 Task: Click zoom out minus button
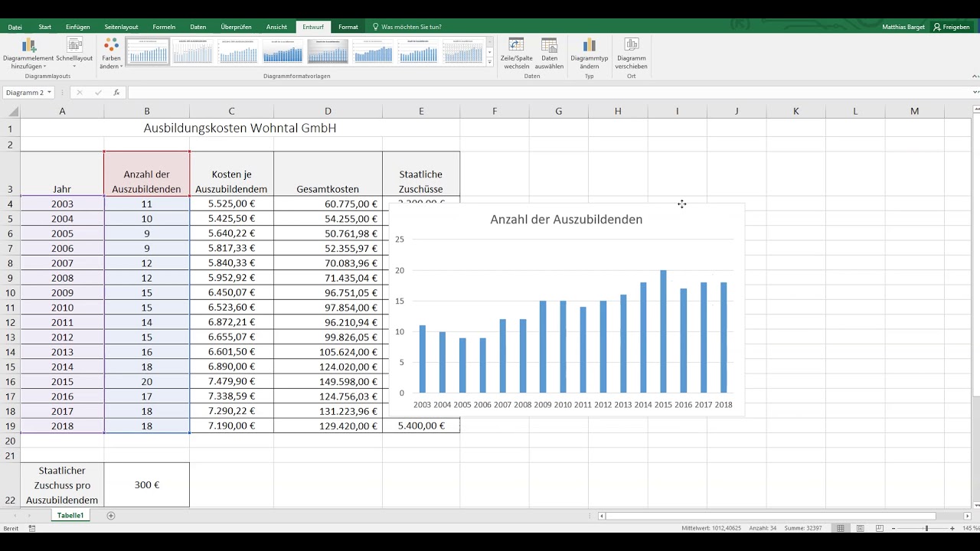coord(895,529)
